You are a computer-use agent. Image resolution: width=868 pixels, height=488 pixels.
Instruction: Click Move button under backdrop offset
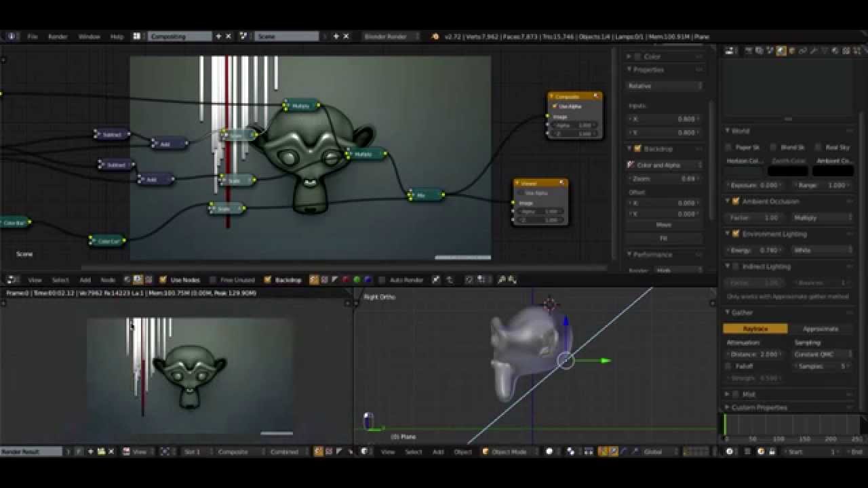665,225
